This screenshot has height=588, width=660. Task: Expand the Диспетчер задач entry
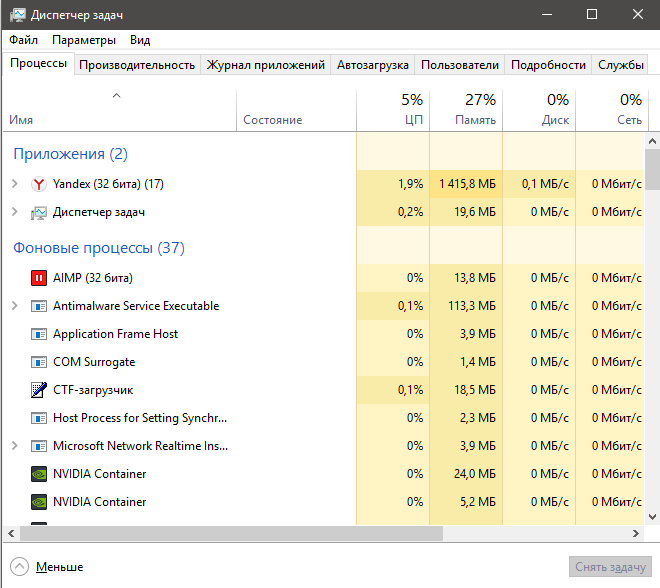(x=14, y=212)
